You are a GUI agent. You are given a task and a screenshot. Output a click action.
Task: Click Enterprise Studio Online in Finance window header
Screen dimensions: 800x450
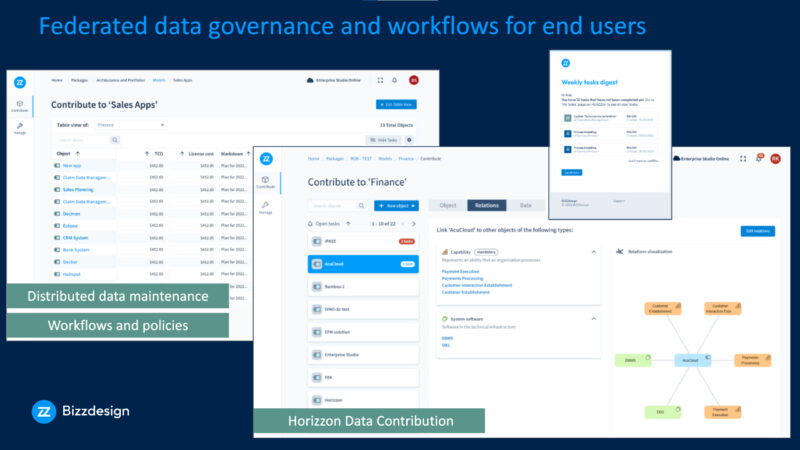pyautogui.click(x=701, y=159)
